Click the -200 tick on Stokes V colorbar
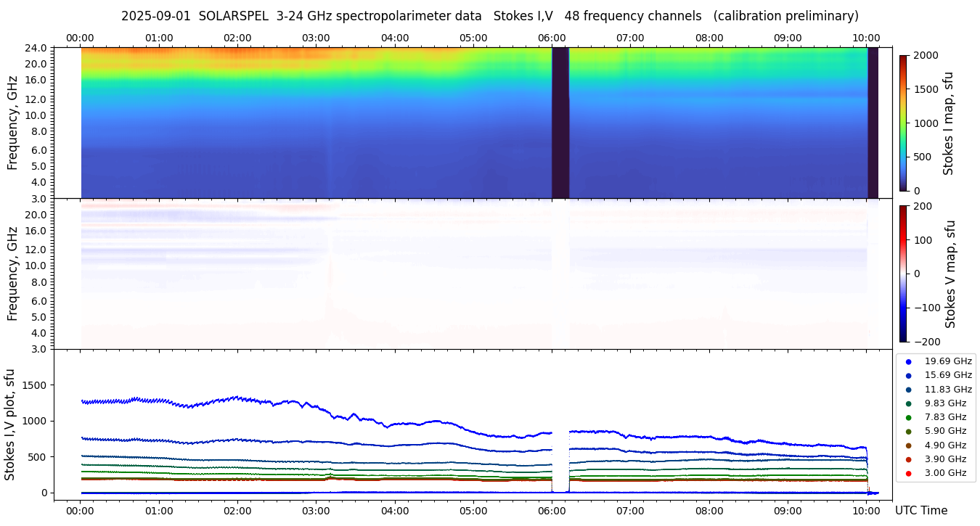The image size is (980, 526). click(926, 342)
